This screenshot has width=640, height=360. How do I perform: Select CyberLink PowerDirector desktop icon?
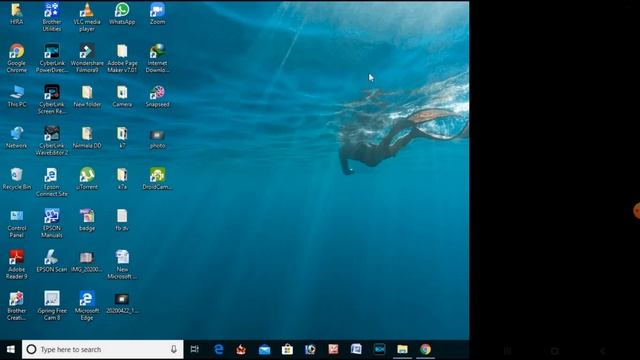(52, 58)
